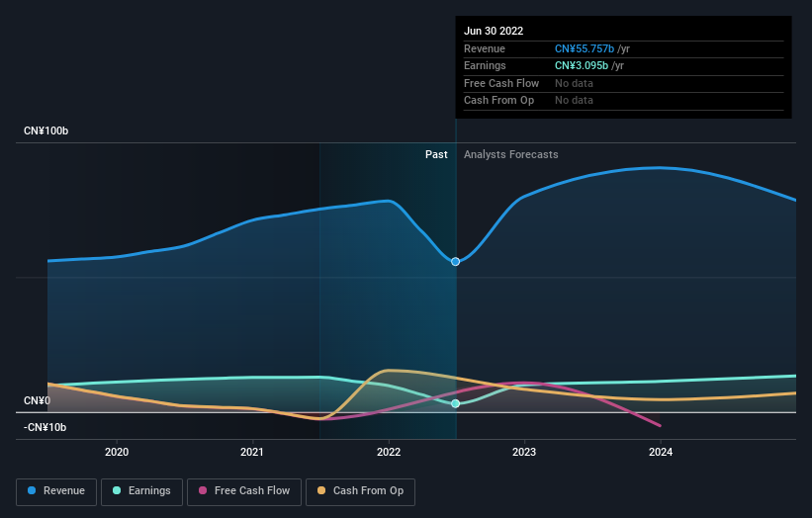
Task: Click the Cash From Op tooltip row label
Action: pos(498,101)
